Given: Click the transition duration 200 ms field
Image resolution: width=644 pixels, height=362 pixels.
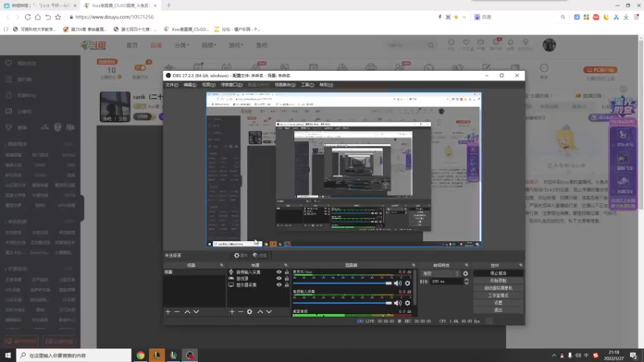Looking at the screenshot, I should 446,282.
